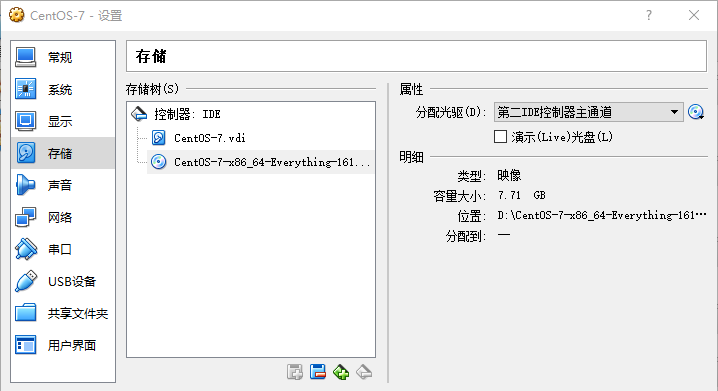Click the 用户界面 window icon
Viewport: 718px width, 391px height.
click(26, 345)
